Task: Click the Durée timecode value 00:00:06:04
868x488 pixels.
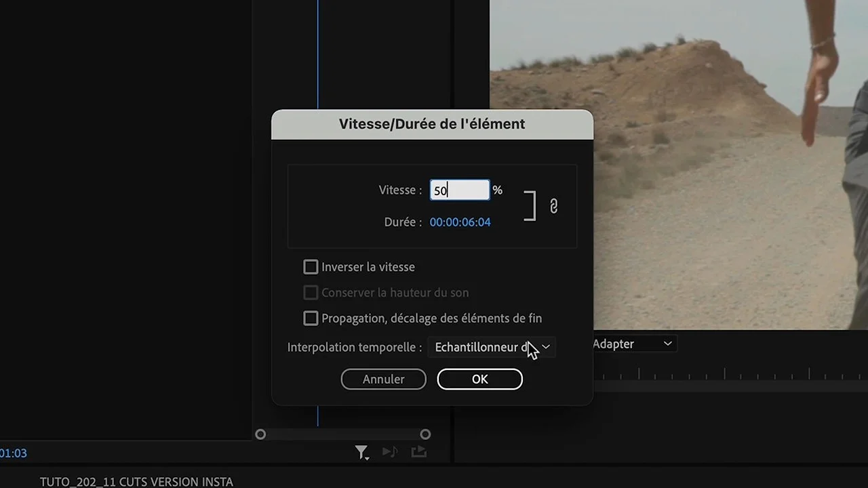Action: click(x=460, y=222)
